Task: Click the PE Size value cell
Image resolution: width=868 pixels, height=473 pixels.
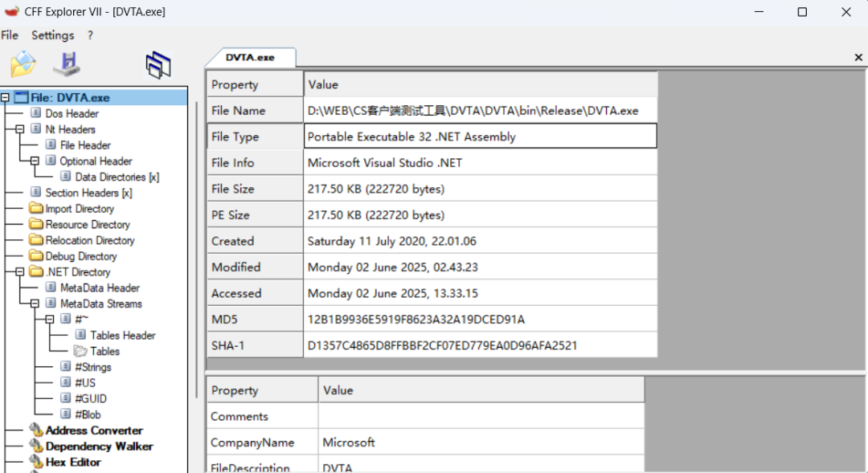Action: pyautogui.click(x=481, y=214)
